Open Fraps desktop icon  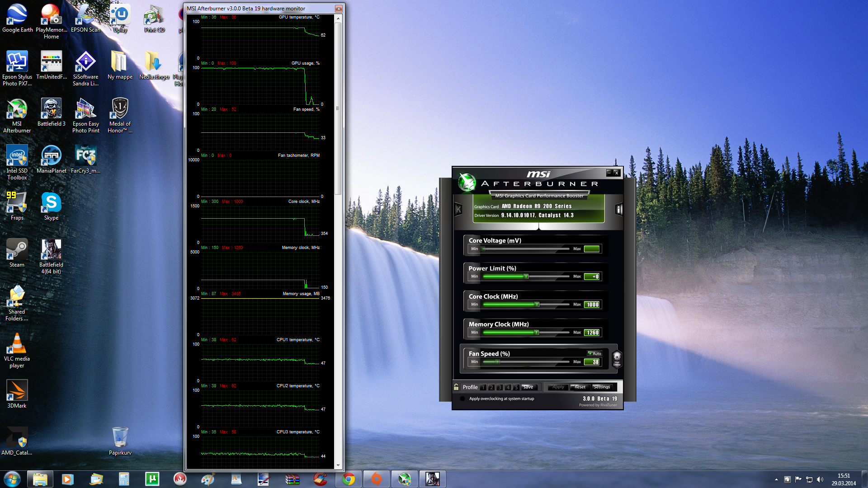coord(17,206)
